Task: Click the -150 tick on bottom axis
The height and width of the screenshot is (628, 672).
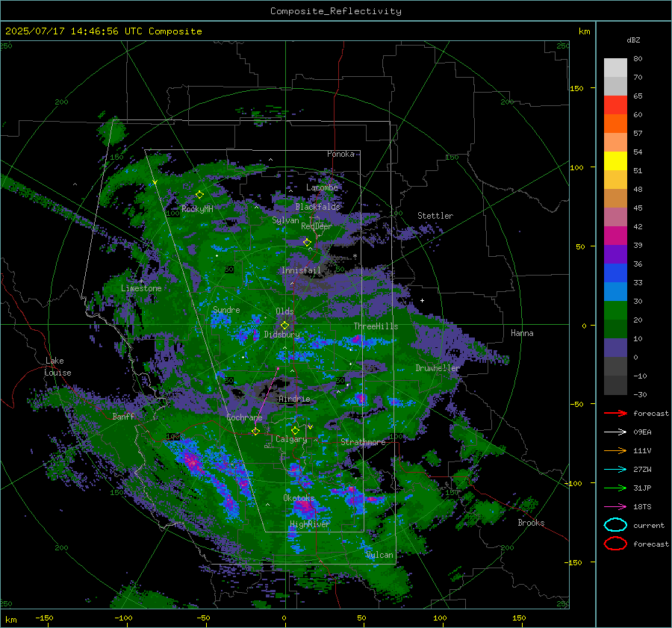Action: [x=44, y=618]
